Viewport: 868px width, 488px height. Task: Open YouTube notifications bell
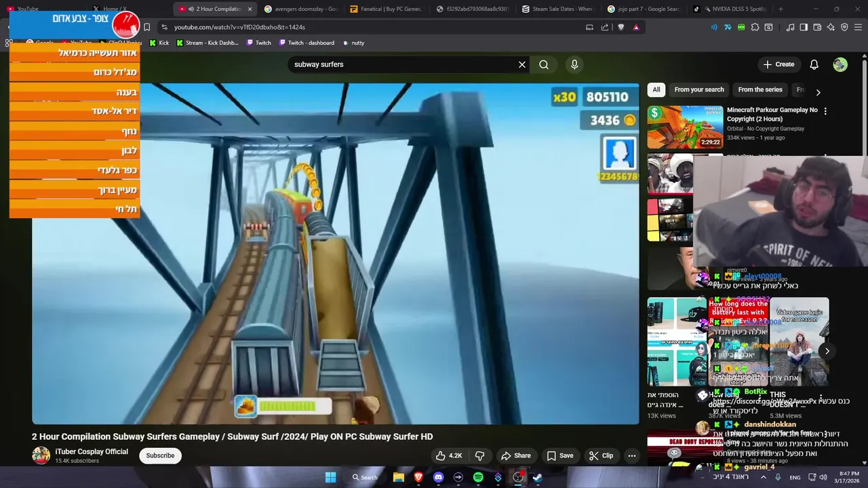(x=814, y=64)
